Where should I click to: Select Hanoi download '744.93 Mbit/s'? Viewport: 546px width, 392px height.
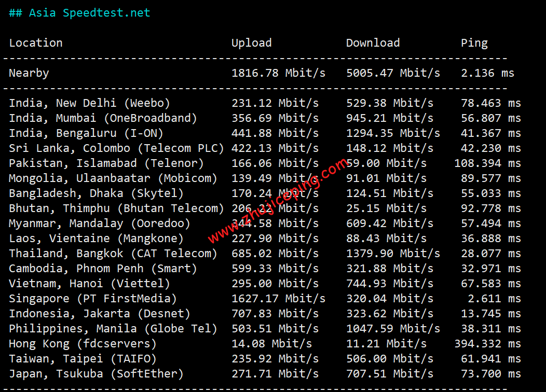(390, 284)
